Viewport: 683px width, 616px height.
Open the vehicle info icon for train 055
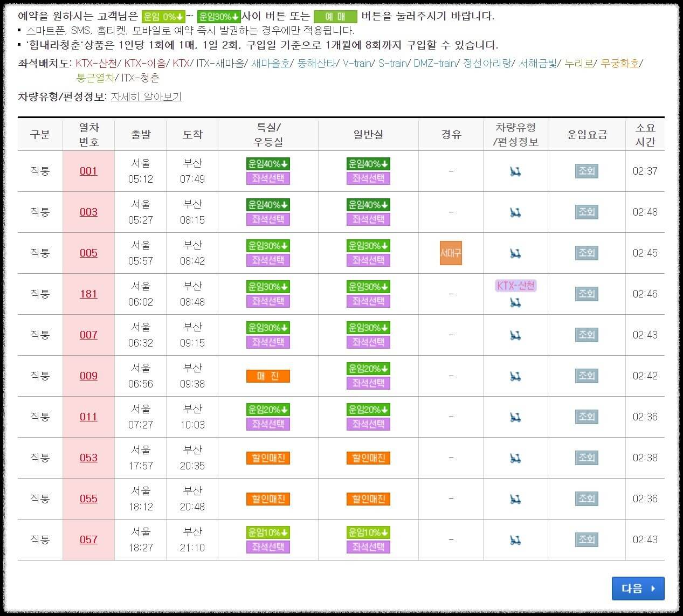[x=515, y=499]
